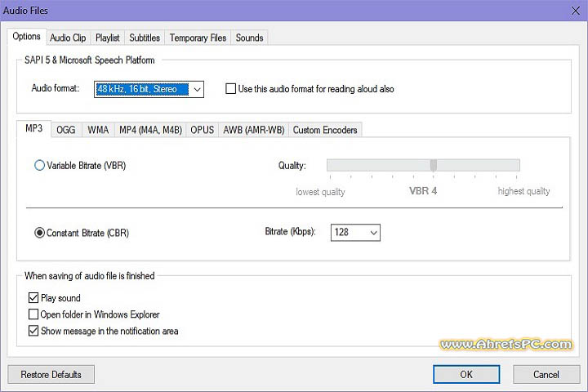Click the VBR Quality slider handle
This screenshot has height=392, width=588.
pos(434,165)
